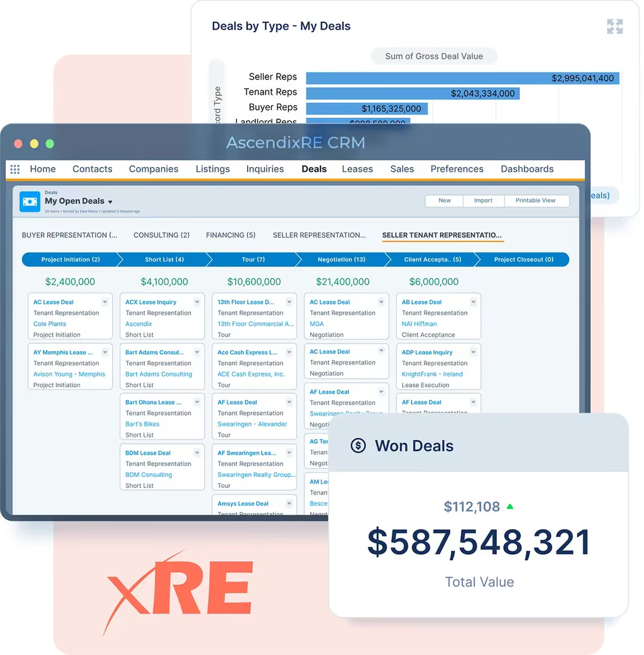Open the Ascendix company link
Screen dimensions: 644x655
tap(139, 324)
